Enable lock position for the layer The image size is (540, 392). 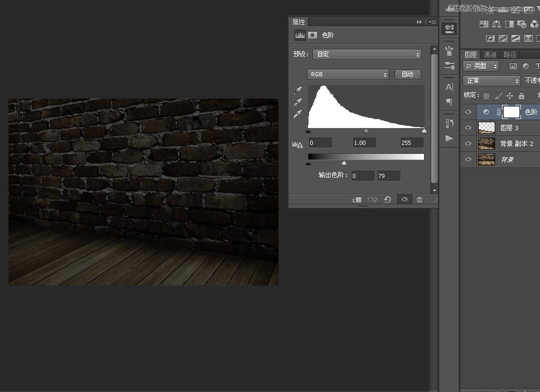[x=509, y=95]
